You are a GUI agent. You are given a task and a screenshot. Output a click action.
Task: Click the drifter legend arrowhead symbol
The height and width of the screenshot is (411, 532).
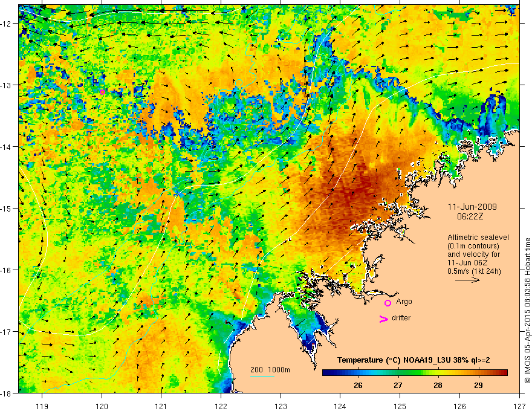[383, 319]
